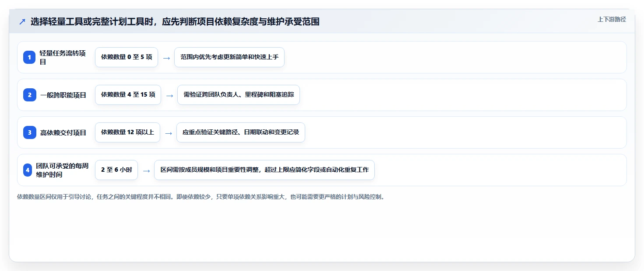The image size is (644, 271).
Task: Click the 依赖数量 4 至 15 项 chip
Action: pos(128,95)
